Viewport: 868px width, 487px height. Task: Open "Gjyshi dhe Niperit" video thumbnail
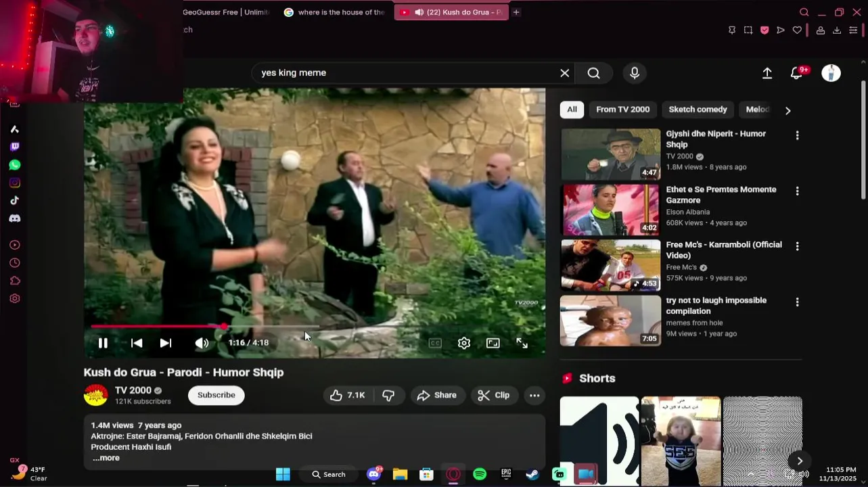click(x=610, y=154)
